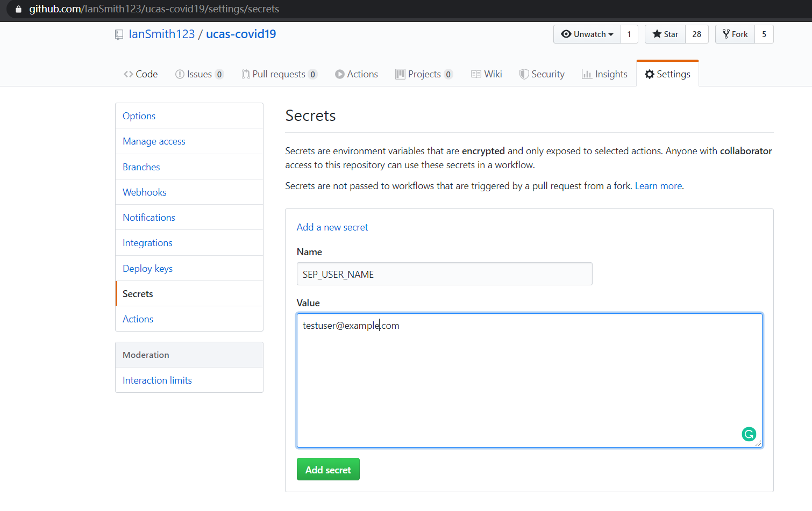Click the Value textarea resize handle
812x511 pixels.
pyautogui.click(x=758, y=443)
